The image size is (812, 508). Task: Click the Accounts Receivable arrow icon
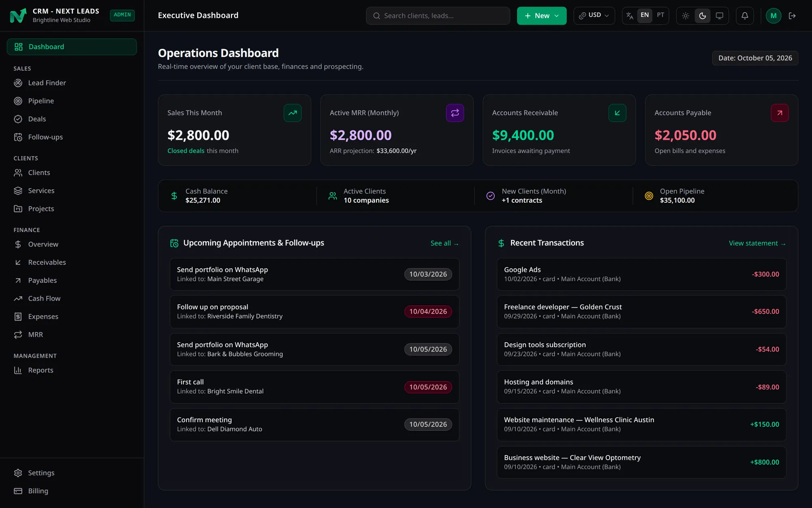click(617, 113)
